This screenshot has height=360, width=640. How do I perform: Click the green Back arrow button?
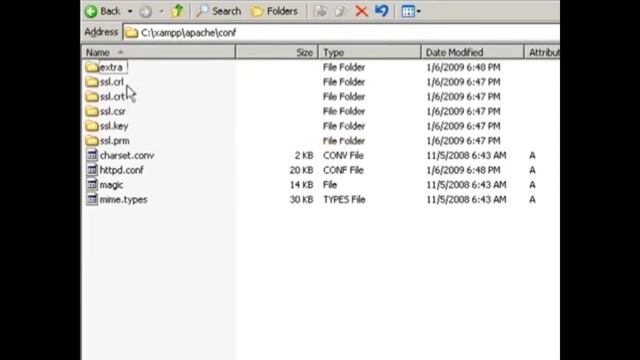[91, 11]
